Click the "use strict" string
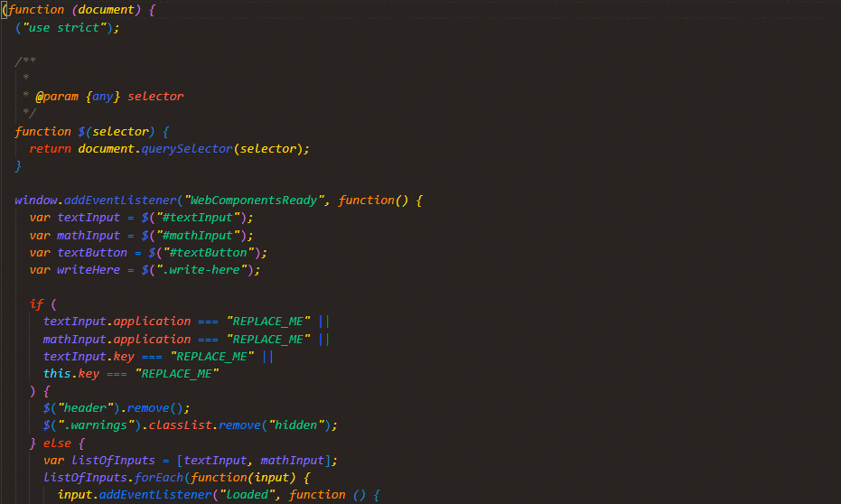 [64, 28]
